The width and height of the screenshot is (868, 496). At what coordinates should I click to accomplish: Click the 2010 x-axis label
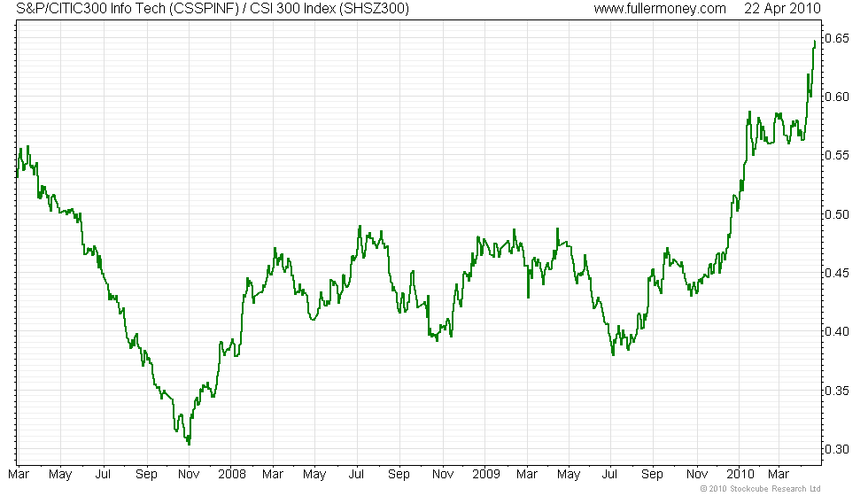click(740, 474)
